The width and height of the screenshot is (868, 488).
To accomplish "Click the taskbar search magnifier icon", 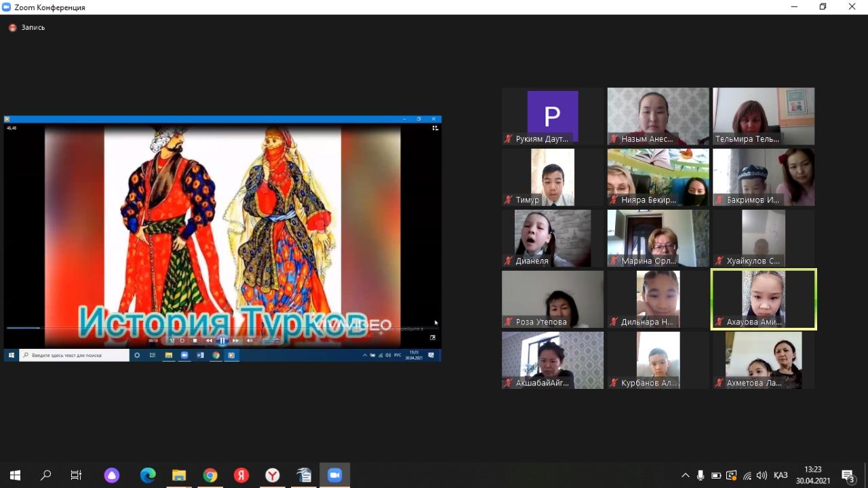I will click(46, 476).
